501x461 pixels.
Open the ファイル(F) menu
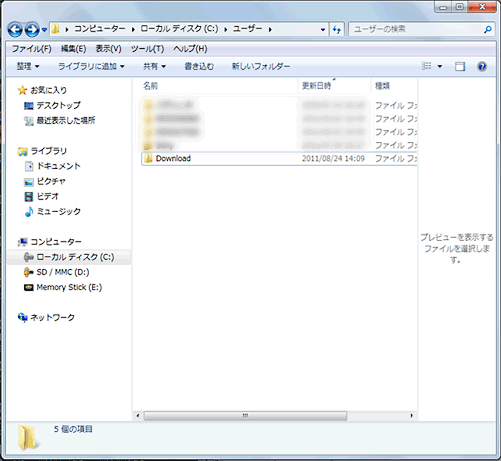[x=32, y=49]
